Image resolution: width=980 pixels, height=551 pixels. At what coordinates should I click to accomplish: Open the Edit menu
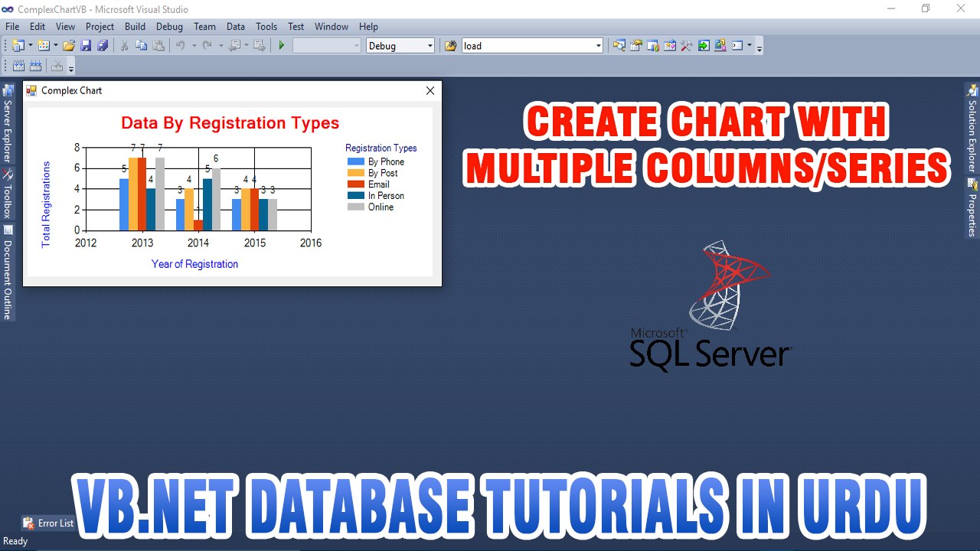tap(38, 26)
